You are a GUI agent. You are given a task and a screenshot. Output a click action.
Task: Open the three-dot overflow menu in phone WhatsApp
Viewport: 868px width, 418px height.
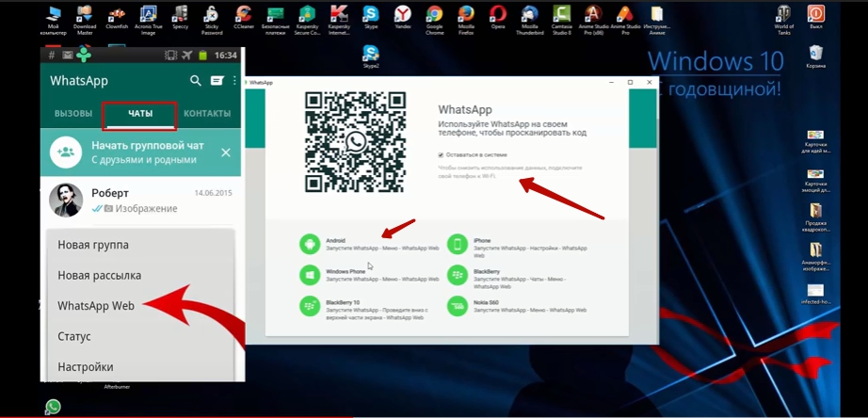click(x=235, y=81)
